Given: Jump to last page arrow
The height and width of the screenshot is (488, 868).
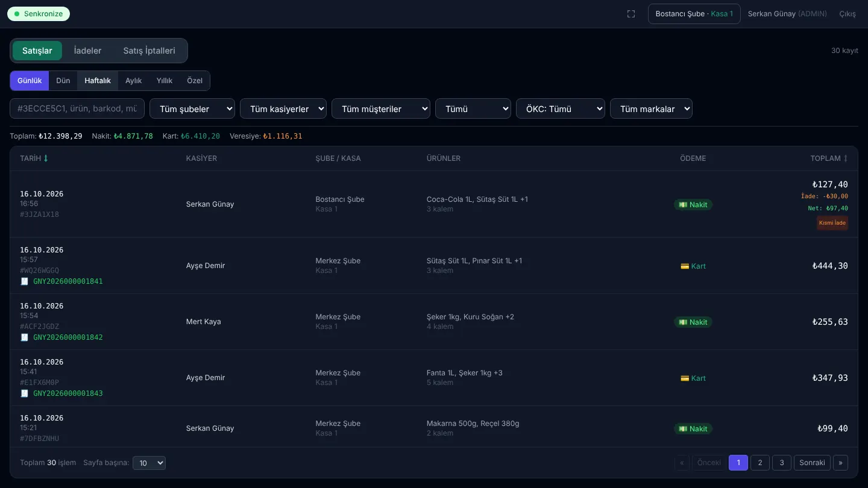Looking at the screenshot, I should point(840,463).
